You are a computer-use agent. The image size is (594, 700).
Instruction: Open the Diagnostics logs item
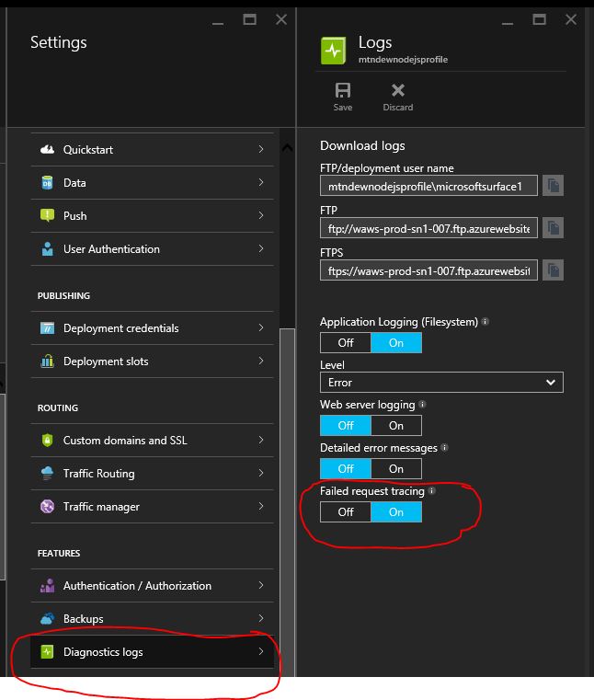153,652
